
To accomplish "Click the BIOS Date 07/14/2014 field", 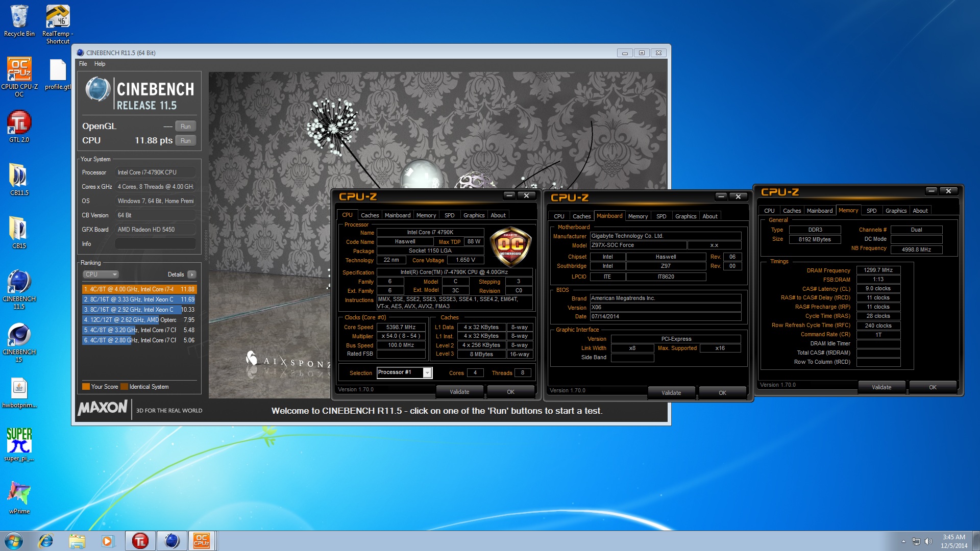I will point(666,317).
